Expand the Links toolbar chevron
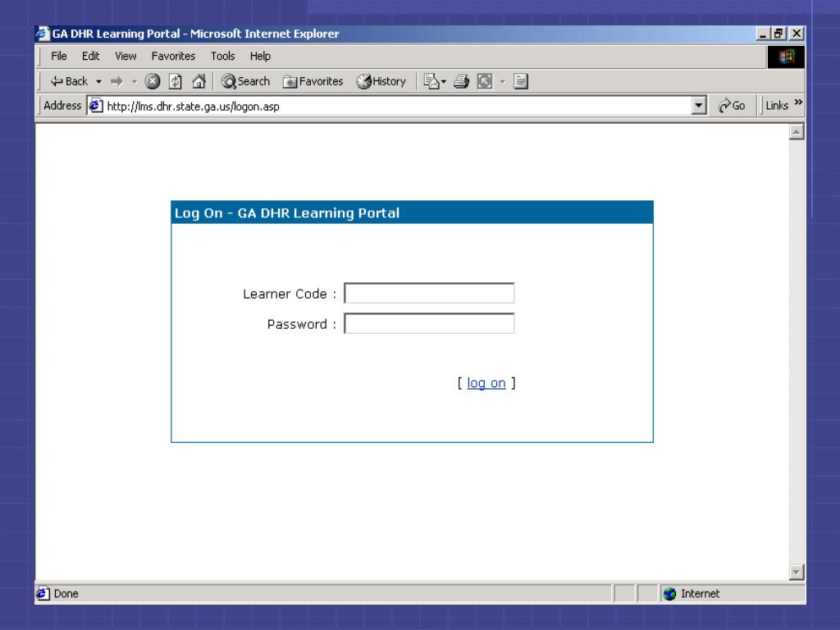Screen dimensions: 840x630 click(x=798, y=103)
